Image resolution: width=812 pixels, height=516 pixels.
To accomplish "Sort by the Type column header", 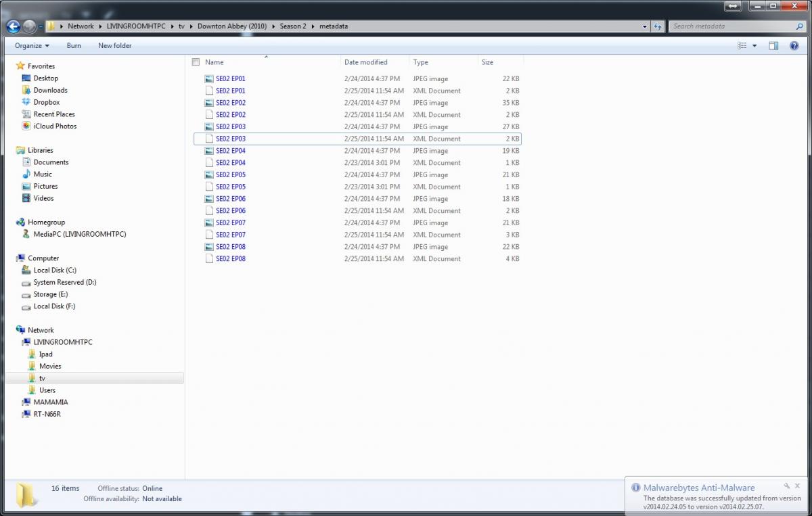I will click(420, 62).
